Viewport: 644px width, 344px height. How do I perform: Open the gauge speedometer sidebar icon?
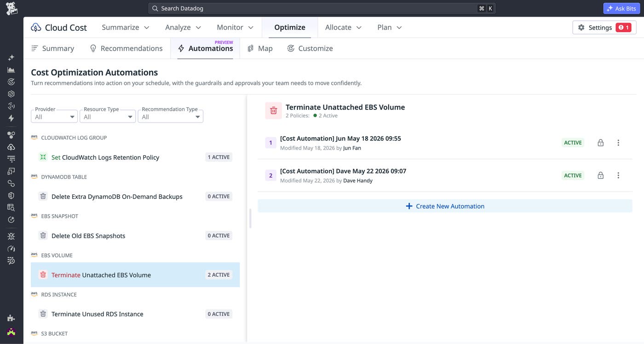(11, 249)
